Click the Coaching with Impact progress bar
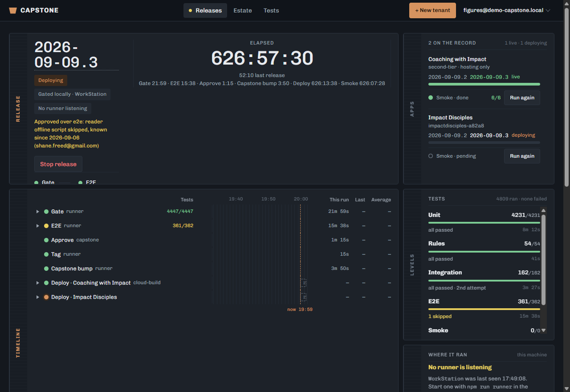The width and height of the screenshot is (570, 392). coord(484,84)
